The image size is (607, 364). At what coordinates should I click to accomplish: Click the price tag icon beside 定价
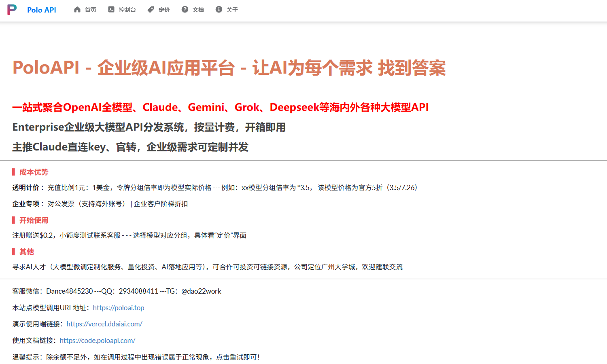151,9
